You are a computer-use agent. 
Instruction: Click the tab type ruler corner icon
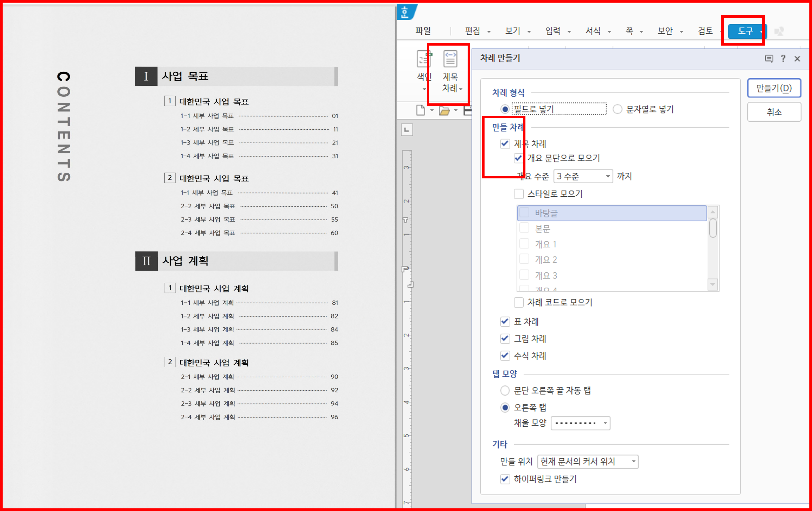[407, 130]
